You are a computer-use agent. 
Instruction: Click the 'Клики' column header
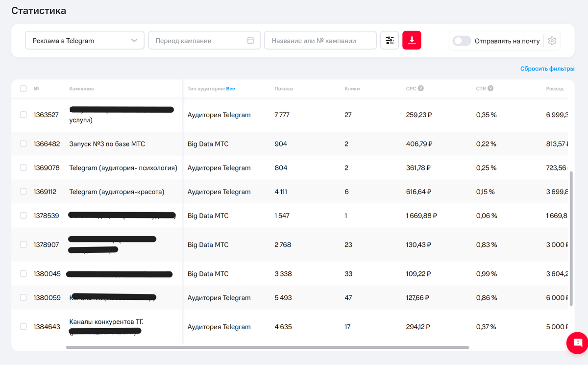(352, 89)
